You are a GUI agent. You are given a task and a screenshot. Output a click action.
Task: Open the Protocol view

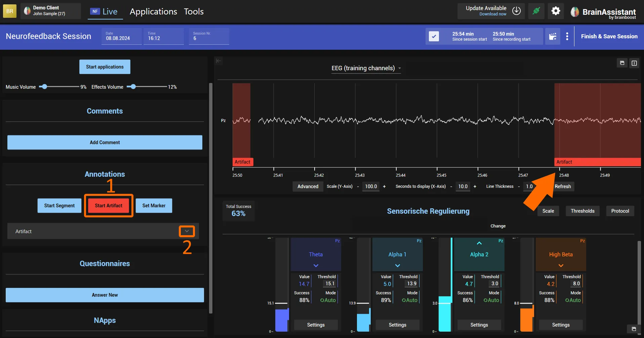coord(620,211)
